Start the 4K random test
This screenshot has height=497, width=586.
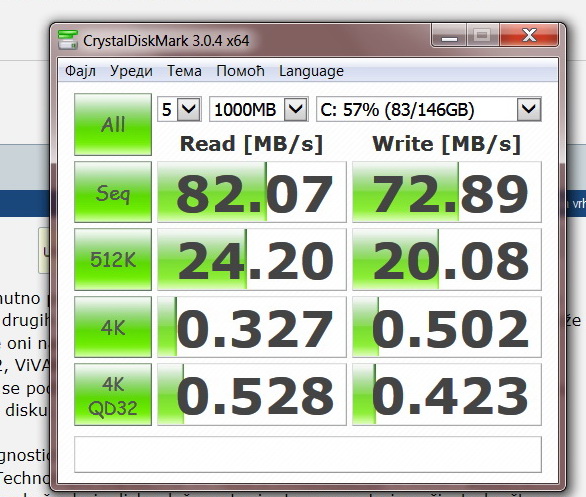[113, 327]
